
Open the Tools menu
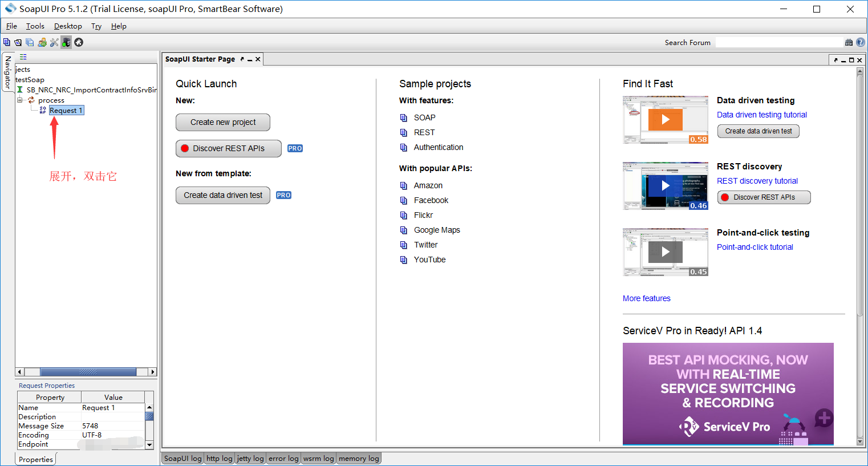(35, 26)
